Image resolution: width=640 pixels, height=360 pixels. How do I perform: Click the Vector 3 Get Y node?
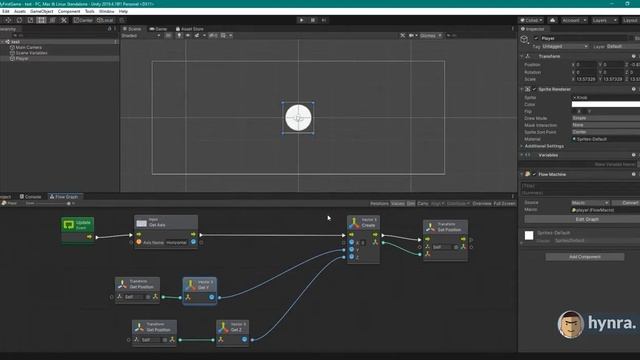pos(200,290)
